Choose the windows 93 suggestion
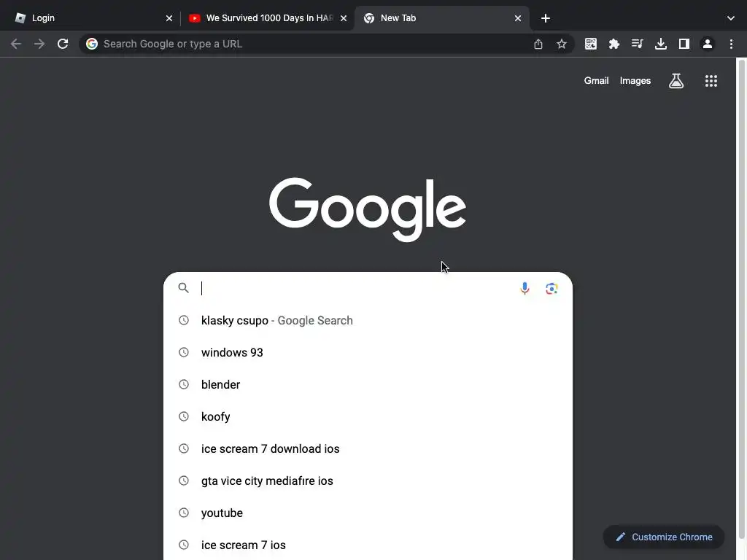The width and height of the screenshot is (747, 560). coord(368,352)
